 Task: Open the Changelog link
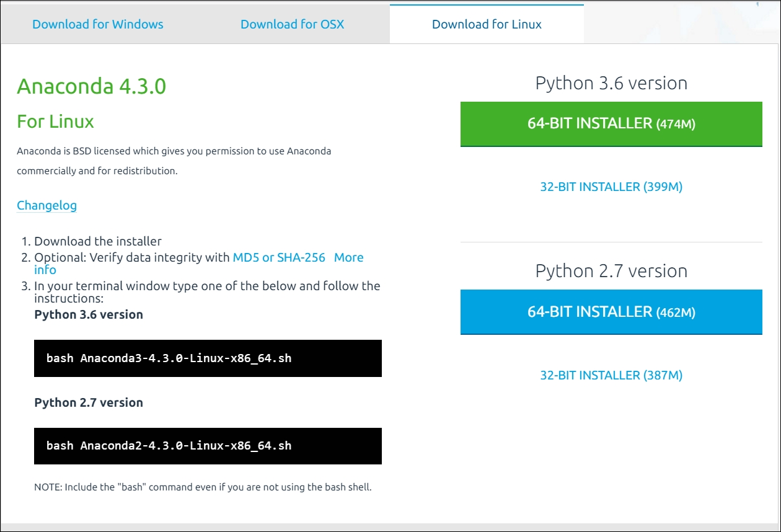[x=47, y=205]
